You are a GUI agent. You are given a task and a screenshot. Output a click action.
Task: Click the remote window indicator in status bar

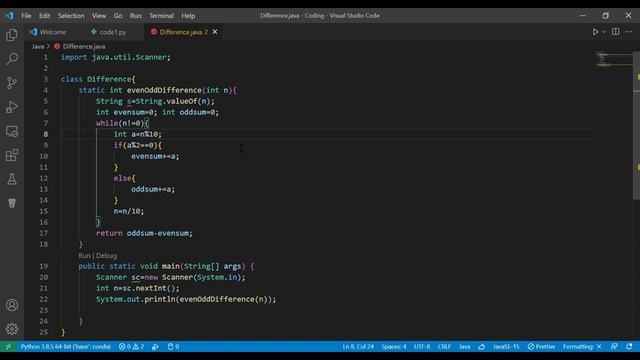[x=8, y=347]
